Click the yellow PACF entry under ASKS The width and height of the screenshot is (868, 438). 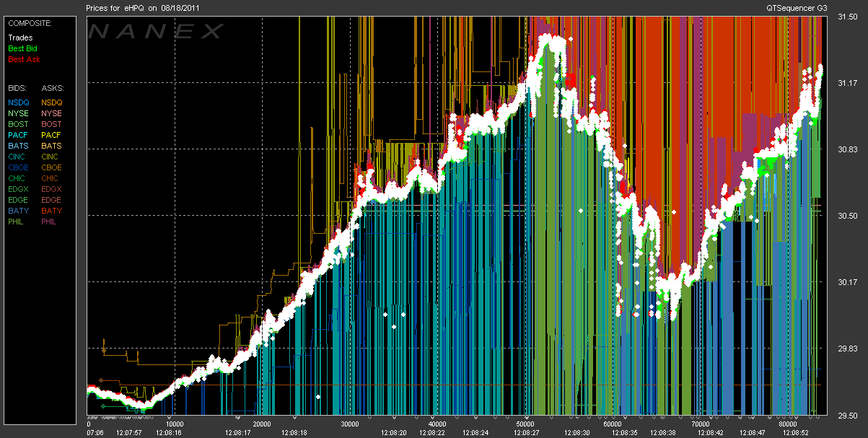51,135
